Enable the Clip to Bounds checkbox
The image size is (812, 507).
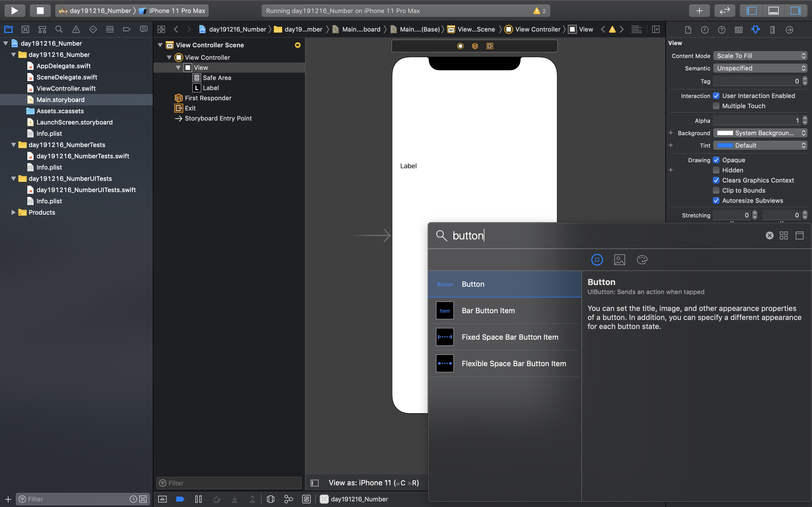[x=716, y=190]
